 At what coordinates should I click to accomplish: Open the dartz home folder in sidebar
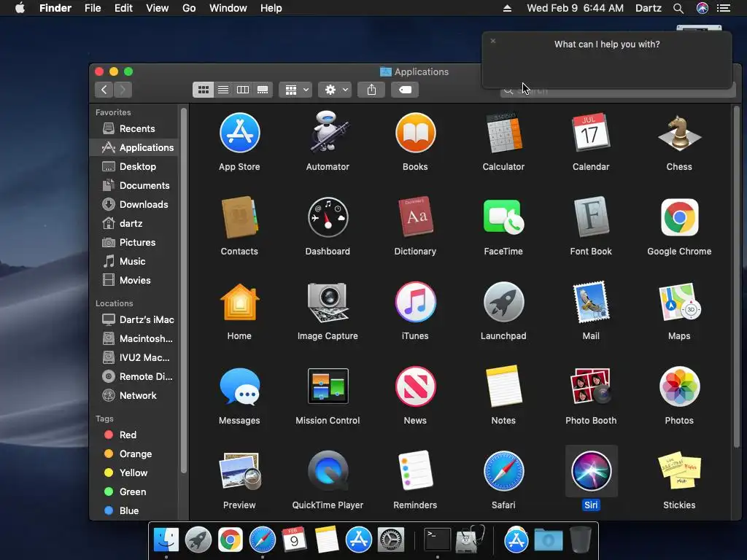pyautogui.click(x=134, y=223)
